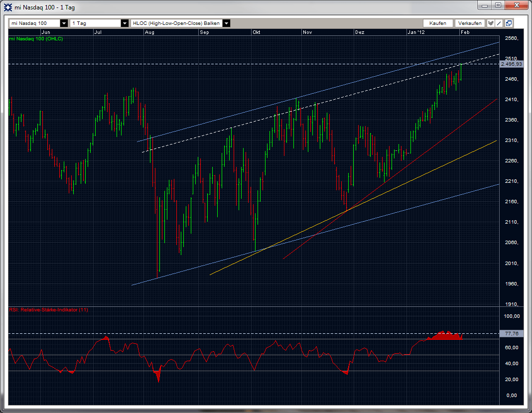Click the 2060 price axis label
532x413 pixels.
pyautogui.click(x=511, y=242)
